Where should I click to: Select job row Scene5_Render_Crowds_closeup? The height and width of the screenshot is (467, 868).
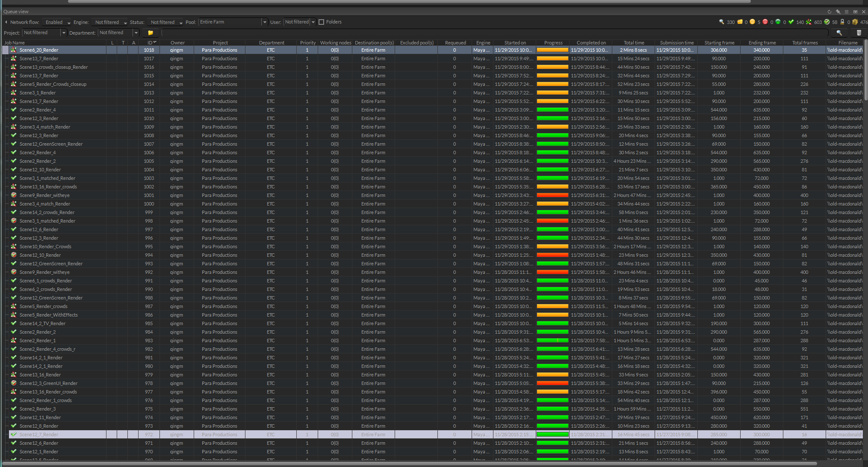[x=435, y=84]
